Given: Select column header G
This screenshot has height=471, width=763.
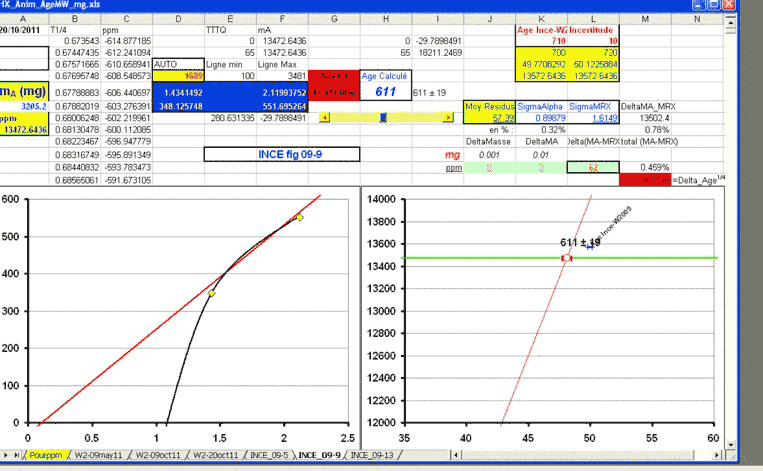Looking at the screenshot, I should click(x=334, y=19).
